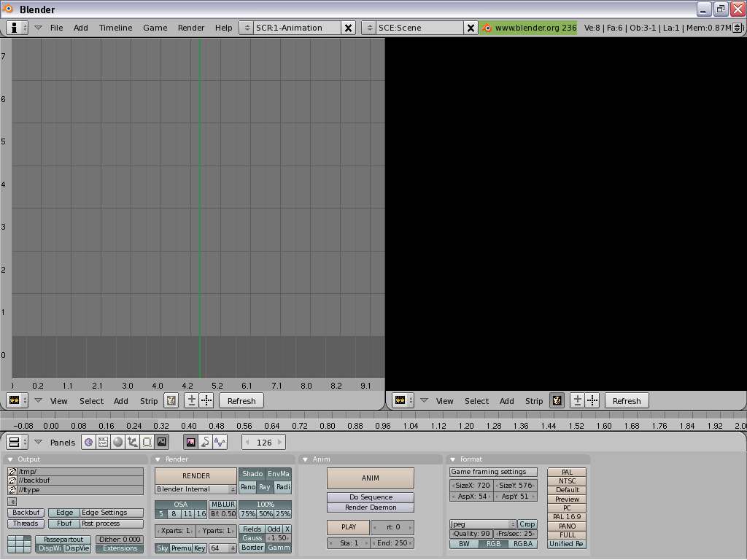Open the Shading buttons sphere icon
747x560 pixels.
coord(117,442)
